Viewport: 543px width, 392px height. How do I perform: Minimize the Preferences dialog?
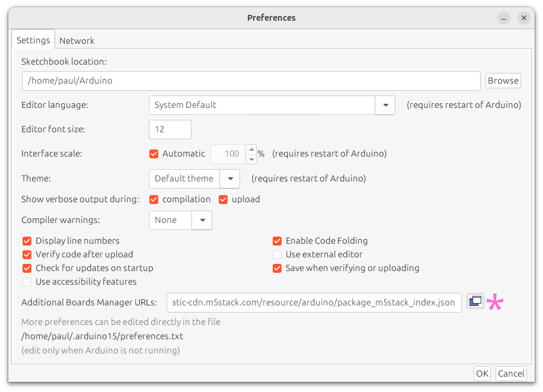[x=504, y=18]
